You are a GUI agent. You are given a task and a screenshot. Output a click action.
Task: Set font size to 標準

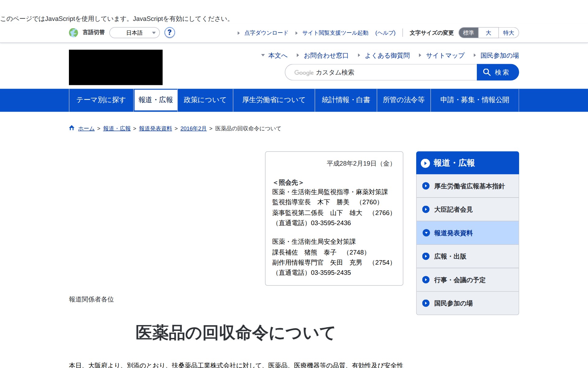coord(468,33)
